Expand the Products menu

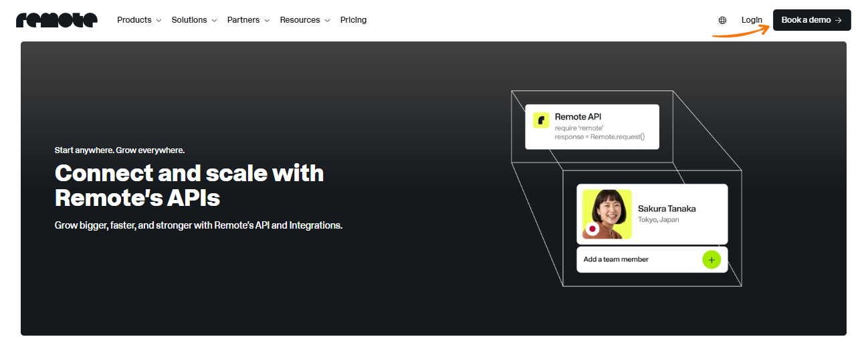point(139,20)
